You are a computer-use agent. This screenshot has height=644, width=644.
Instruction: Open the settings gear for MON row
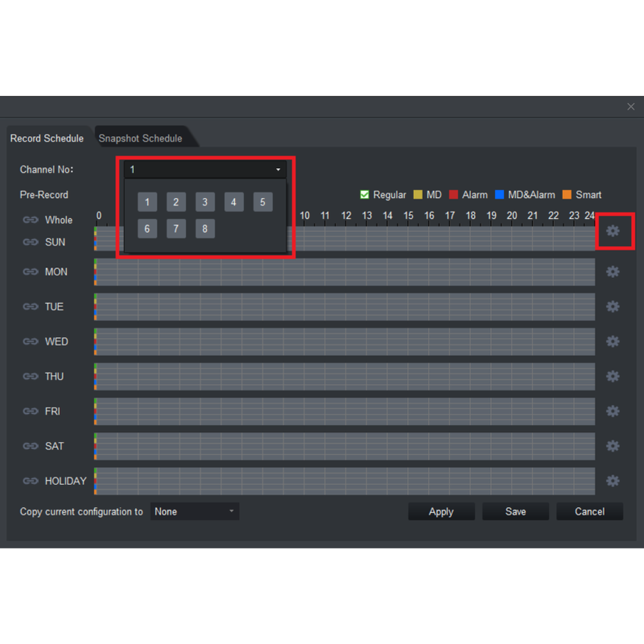click(612, 272)
